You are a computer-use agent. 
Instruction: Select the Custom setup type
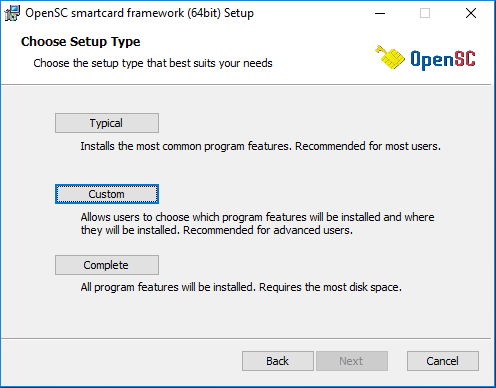(107, 194)
